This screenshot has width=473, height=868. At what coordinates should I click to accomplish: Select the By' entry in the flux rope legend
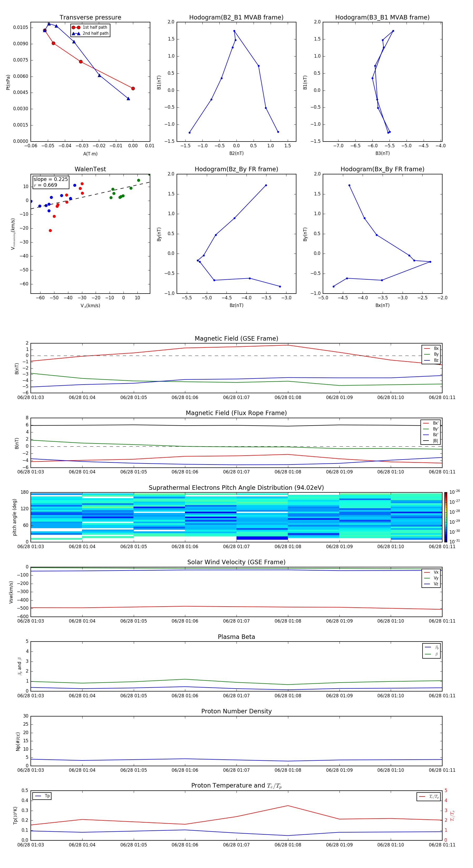431,429
